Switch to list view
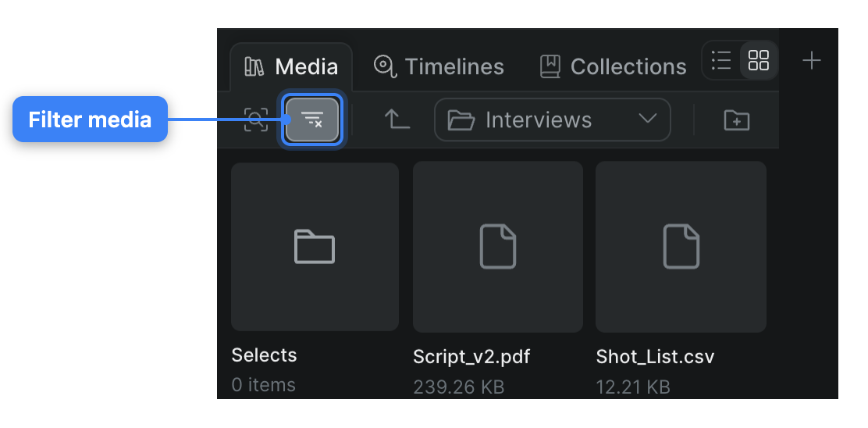Image resolution: width=868 pixels, height=428 pixels. point(721,60)
